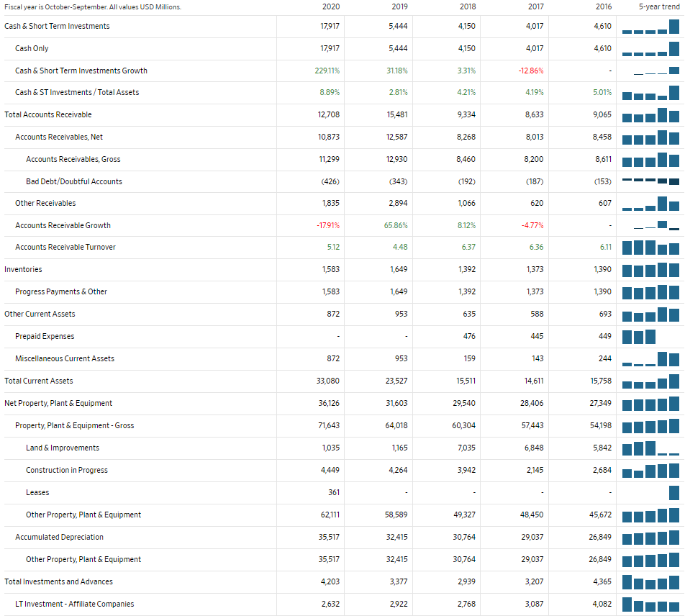685x616 pixels.
Task: Select the 2019 column header
Action: 399,6
